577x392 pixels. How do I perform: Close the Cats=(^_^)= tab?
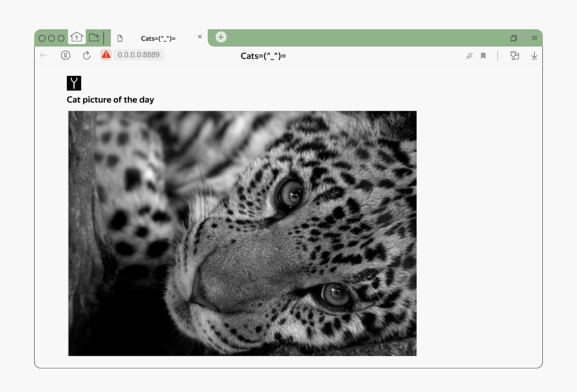(200, 37)
